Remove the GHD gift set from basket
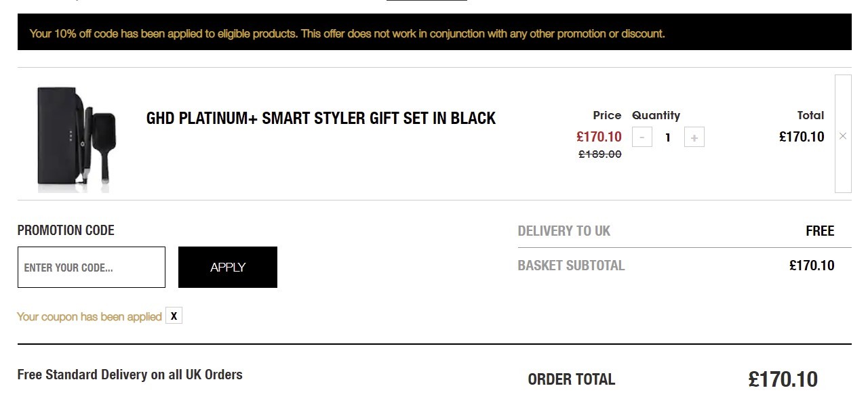 coord(843,135)
